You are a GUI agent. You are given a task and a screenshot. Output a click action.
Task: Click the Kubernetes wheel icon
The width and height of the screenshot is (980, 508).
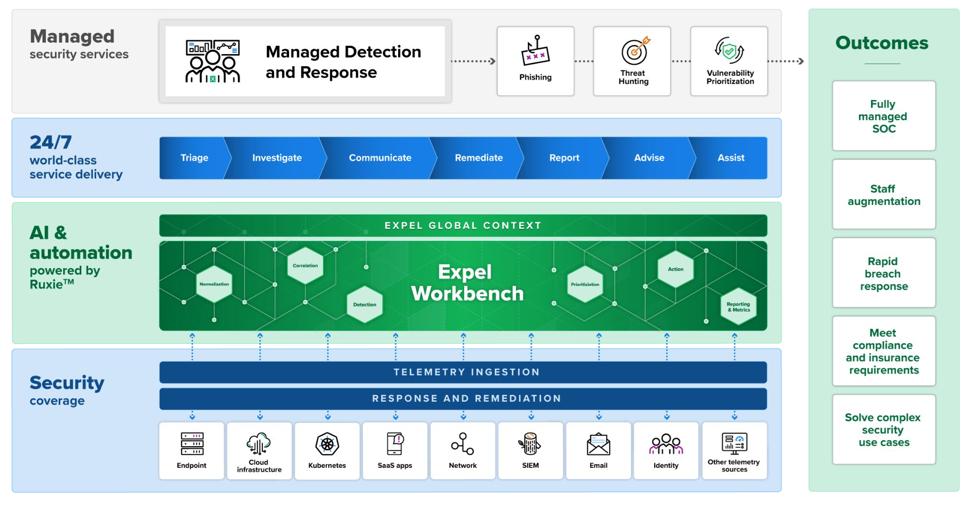coord(327,444)
